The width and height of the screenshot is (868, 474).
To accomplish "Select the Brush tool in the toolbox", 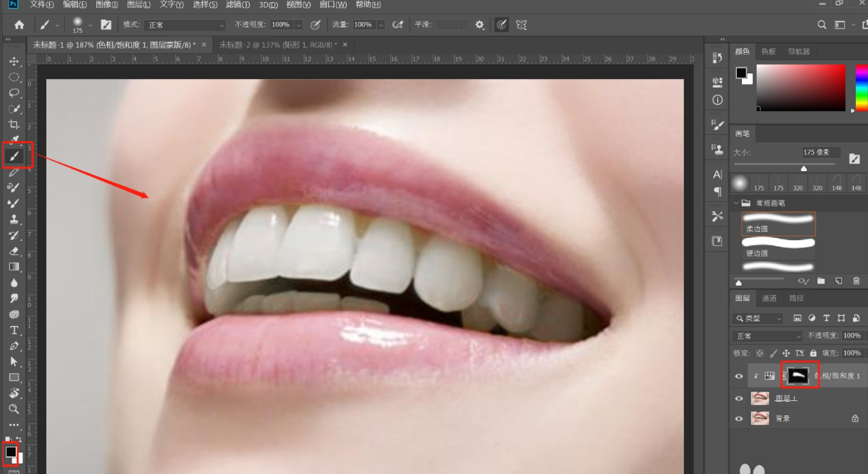I will point(14,156).
